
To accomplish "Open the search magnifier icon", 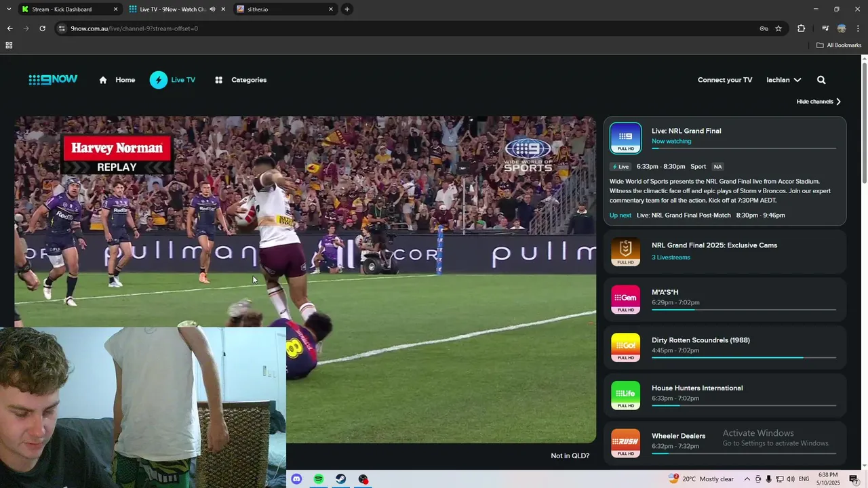I will coord(821,80).
